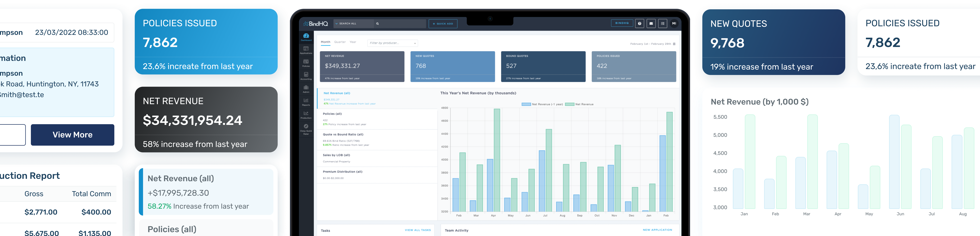Viewport: 980px width, 236px height.
Task: Open the date range calendar icon
Action: coord(674,44)
